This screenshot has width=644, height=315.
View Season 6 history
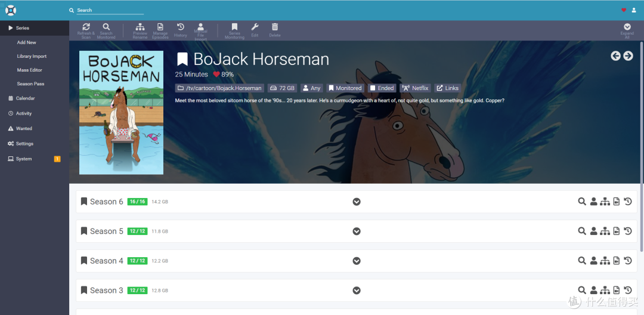(x=627, y=201)
